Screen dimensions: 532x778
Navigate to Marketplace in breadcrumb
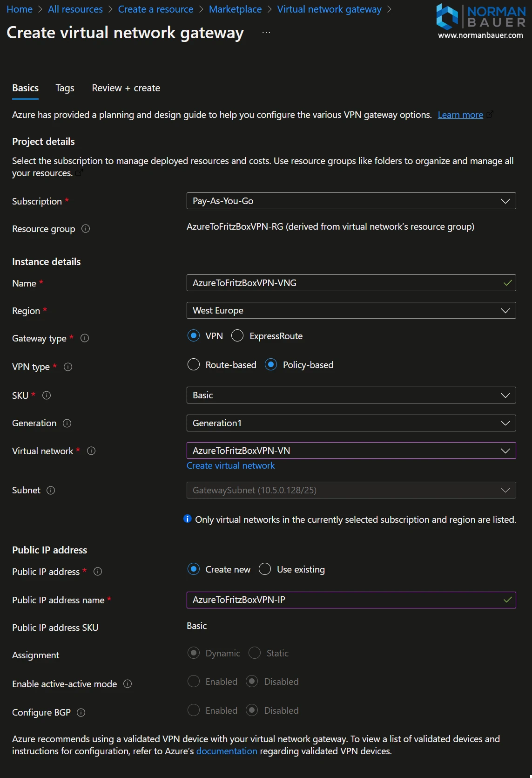[235, 9]
